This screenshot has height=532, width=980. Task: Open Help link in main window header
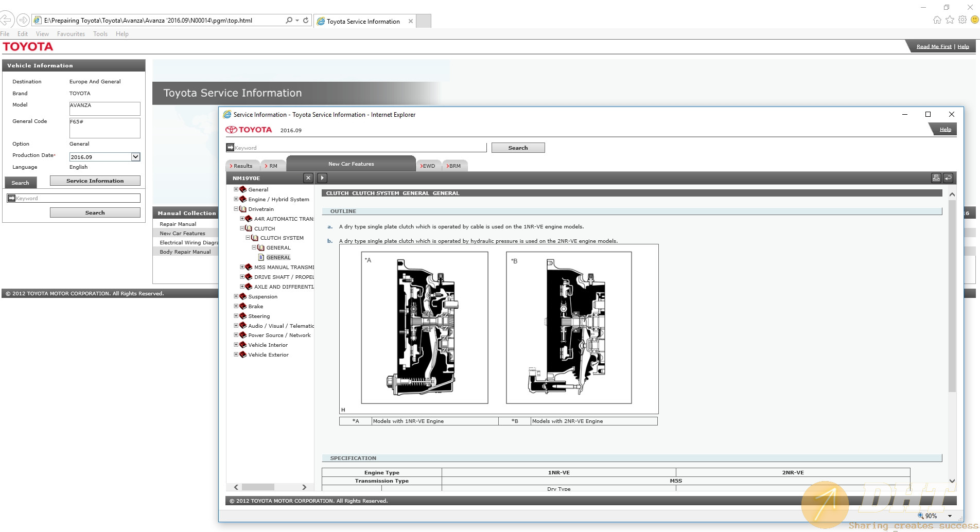coord(963,46)
